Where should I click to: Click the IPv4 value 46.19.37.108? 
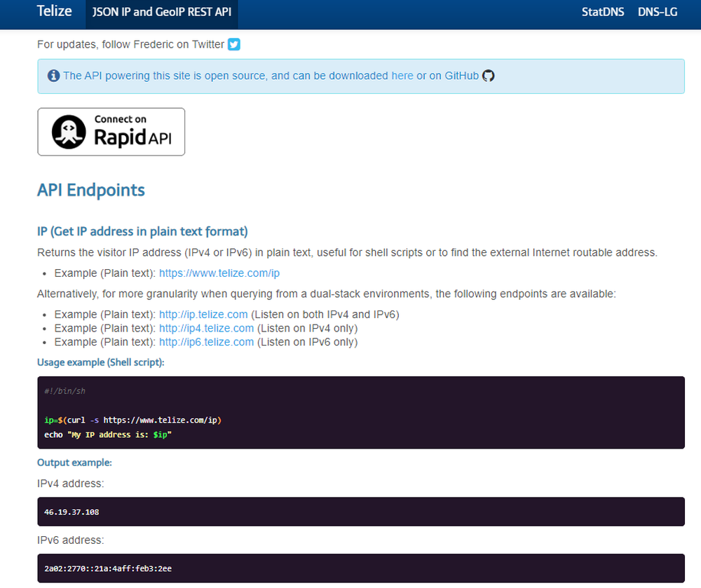pos(72,512)
